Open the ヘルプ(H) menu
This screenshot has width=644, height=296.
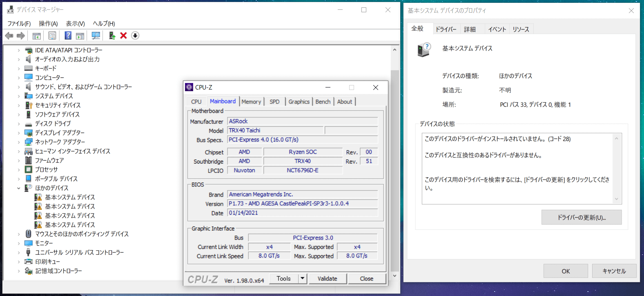[x=104, y=24]
